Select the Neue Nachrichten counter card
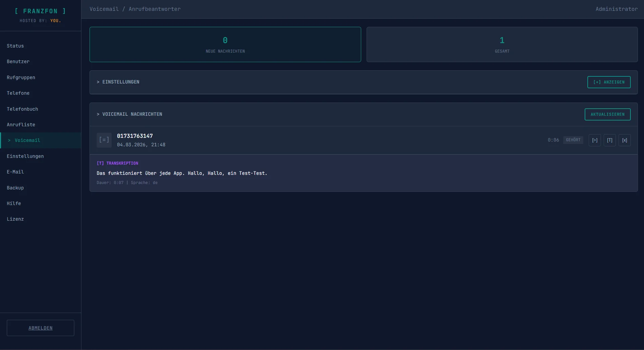The image size is (644, 350). tap(225, 44)
